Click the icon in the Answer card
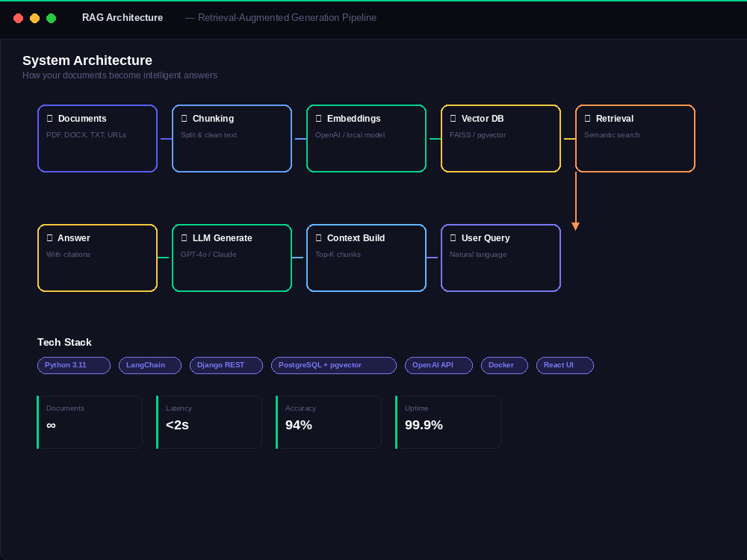 click(x=49, y=238)
